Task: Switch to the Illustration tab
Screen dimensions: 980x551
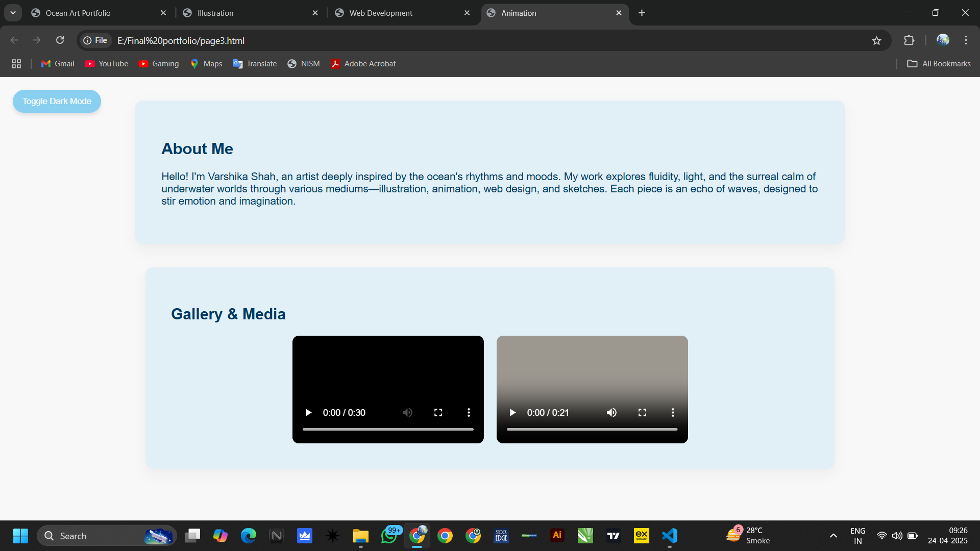Action: 251,13
